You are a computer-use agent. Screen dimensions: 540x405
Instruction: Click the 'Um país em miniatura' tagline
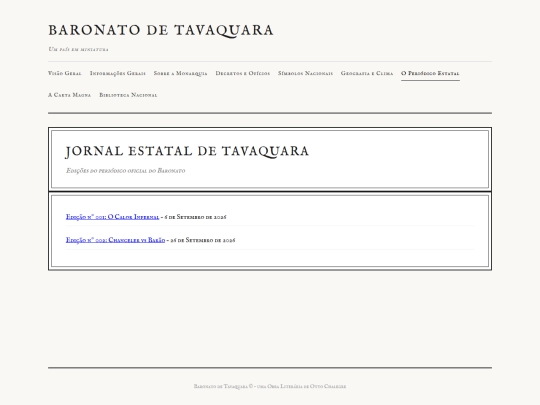(x=79, y=49)
